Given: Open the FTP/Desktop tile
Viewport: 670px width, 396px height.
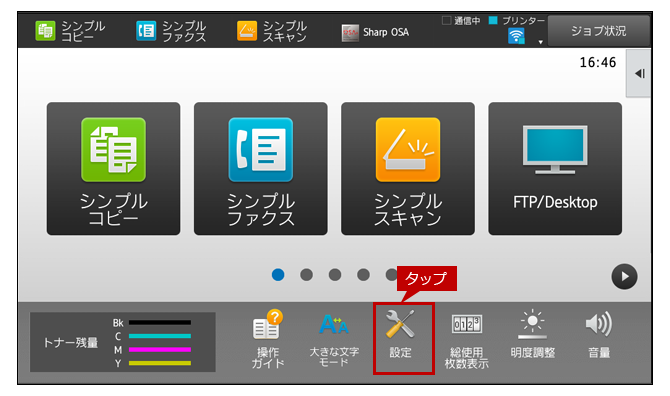Looking at the screenshot, I should point(555,168).
